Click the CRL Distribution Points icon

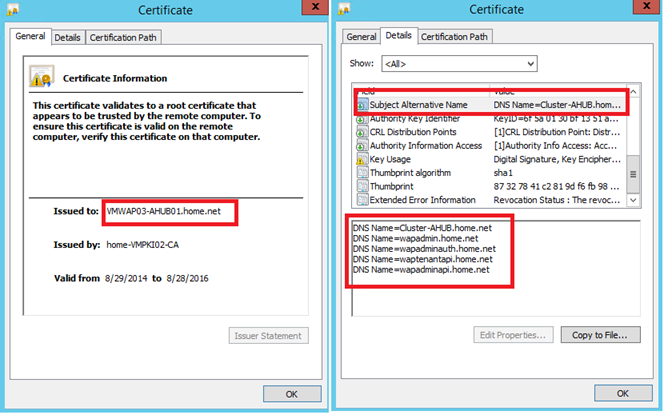click(x=362, y=133)
